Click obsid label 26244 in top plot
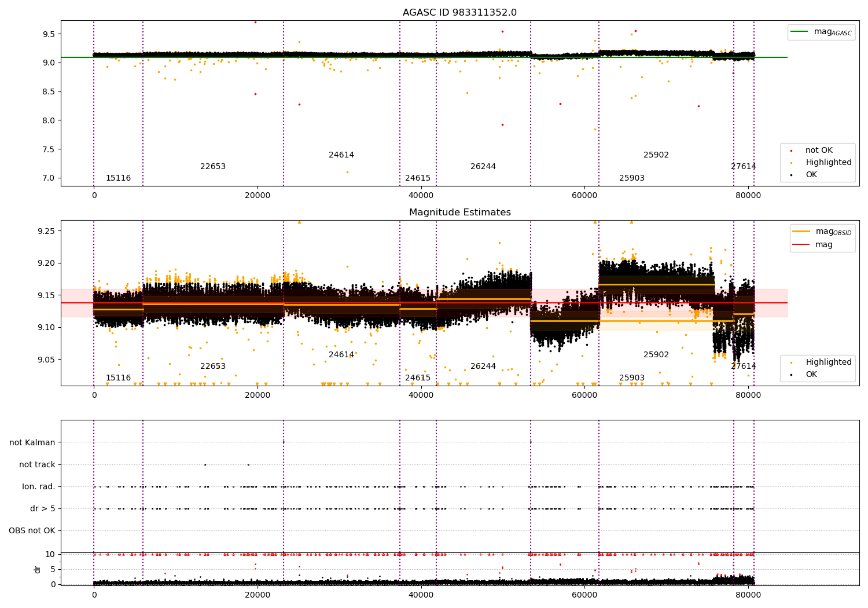868x608 pixels. [483, 167]
